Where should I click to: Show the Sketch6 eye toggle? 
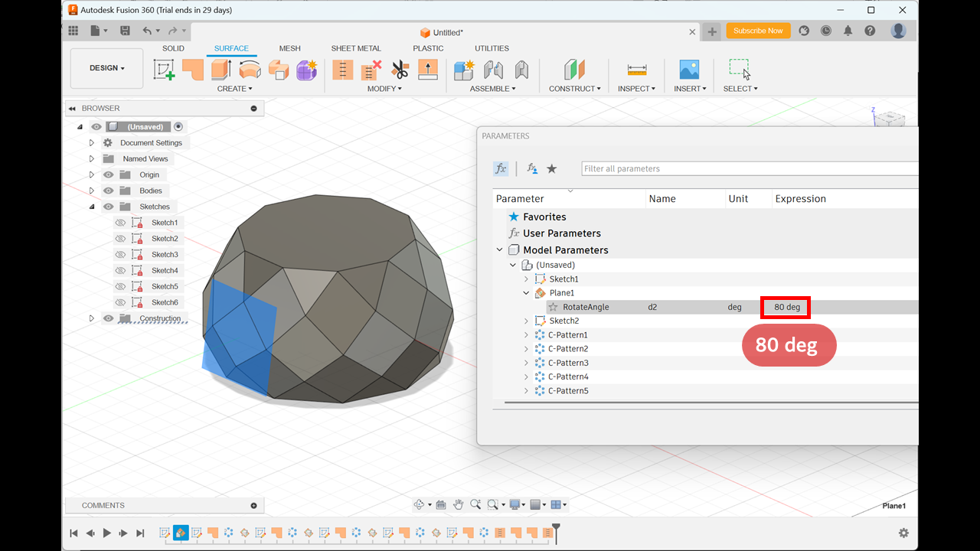click(x=120, y=302)
